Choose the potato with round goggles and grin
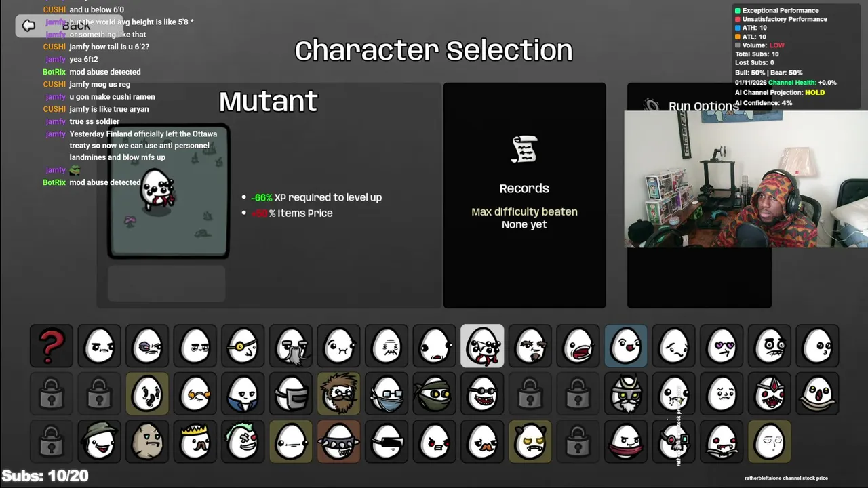Viewport: 868px width, 488px height. coord(482,393)
